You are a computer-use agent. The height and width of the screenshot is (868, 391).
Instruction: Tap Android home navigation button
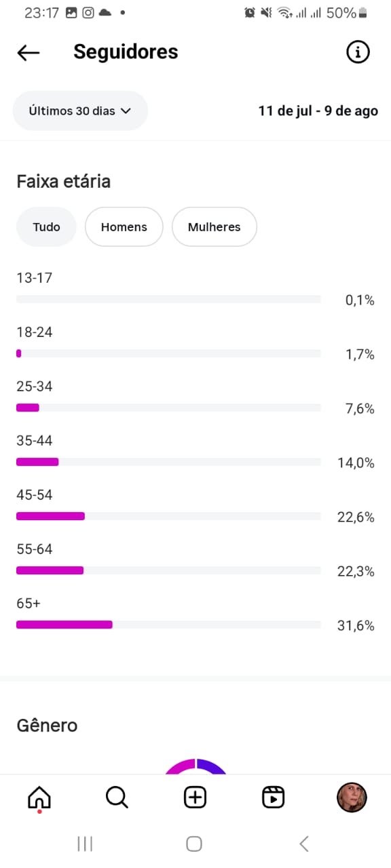pyautogui.click(x=194, y=844)
